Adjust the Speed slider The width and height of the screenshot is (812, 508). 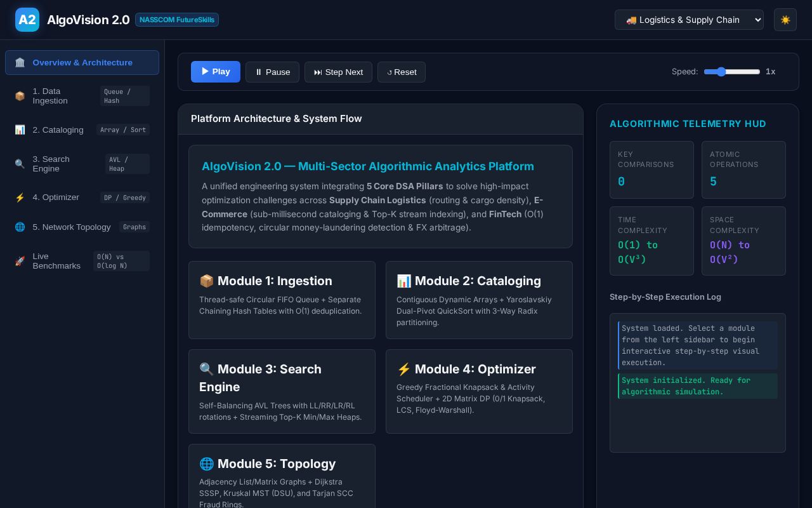click(x=732, y=72)
